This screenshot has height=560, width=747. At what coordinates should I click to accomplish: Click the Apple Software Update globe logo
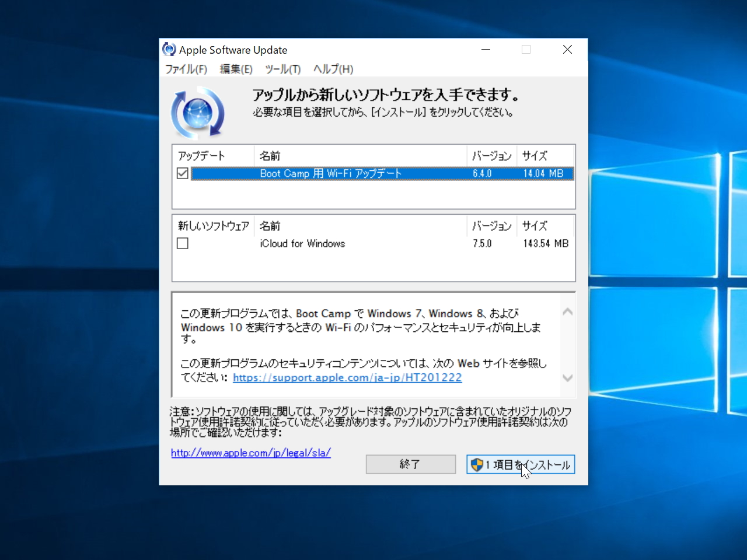[198, 111]
